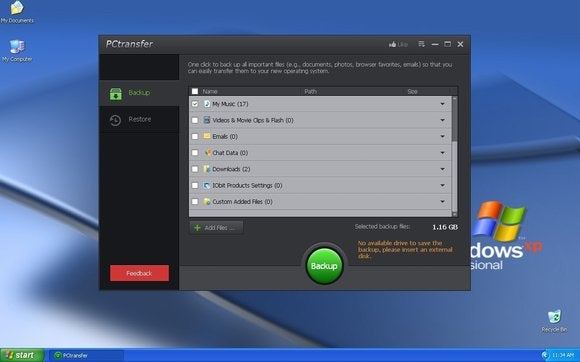
Task: Open the Windows start button
Action: [x=22, y=355]
